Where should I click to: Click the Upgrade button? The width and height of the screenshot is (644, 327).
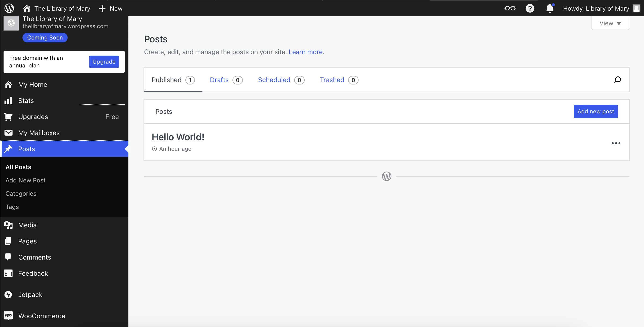click(104, 62)
